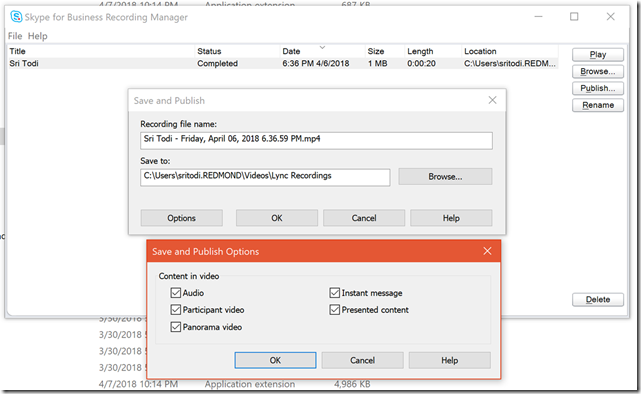Cancel the Save and Publish dialog

364,218
